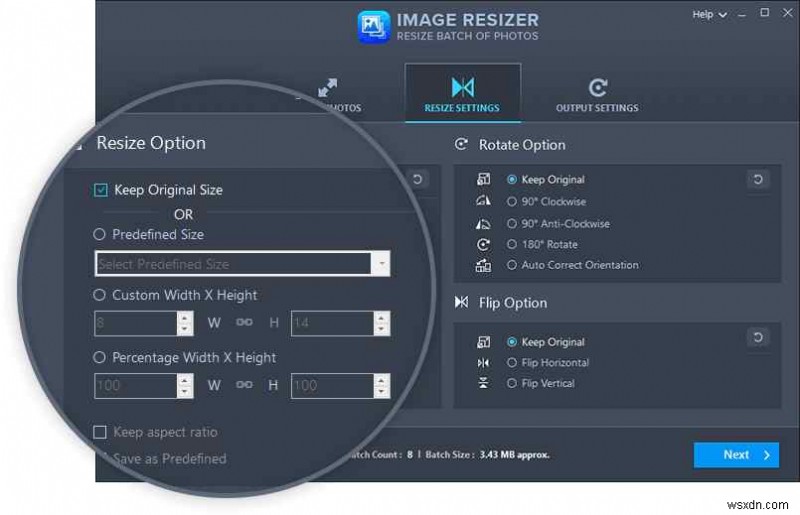Click the percentage width input field

click(136, 385)
